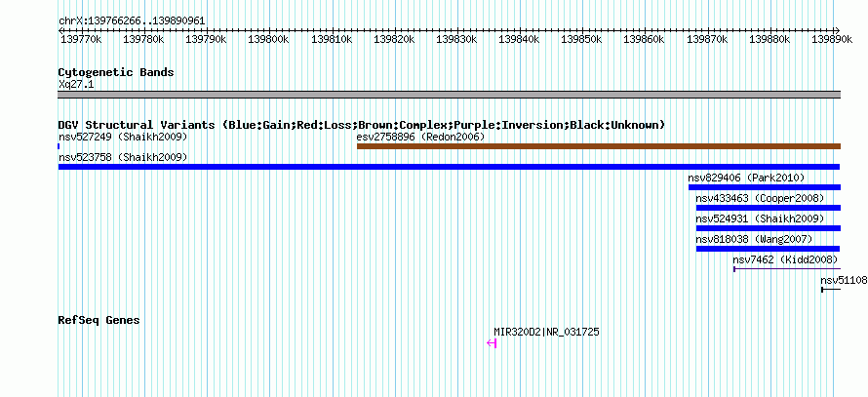The image size is (868, 397).
Task: Click the magenta MIR320D2 gene arrow glyph
Action: tap(492, 343)
